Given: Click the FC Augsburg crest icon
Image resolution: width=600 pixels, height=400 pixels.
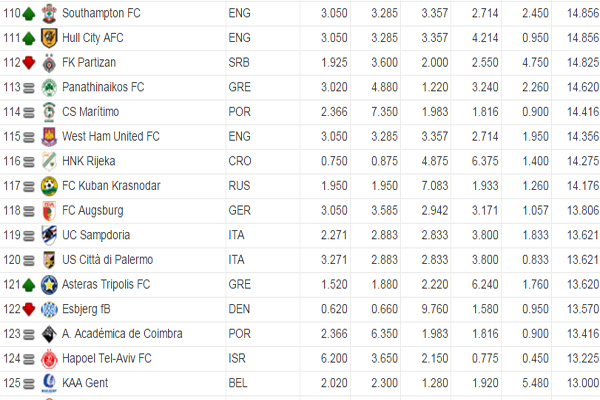Looking at the screenshot, I should 48,210.
